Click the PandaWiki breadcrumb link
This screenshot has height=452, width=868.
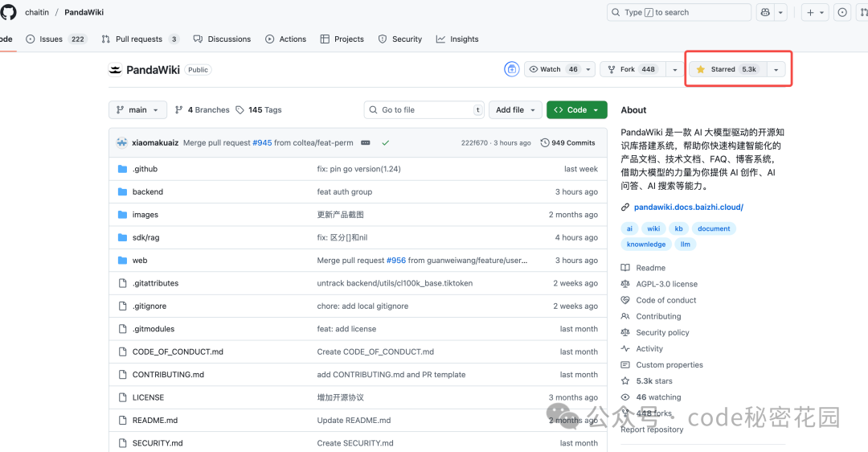point(84,12)
